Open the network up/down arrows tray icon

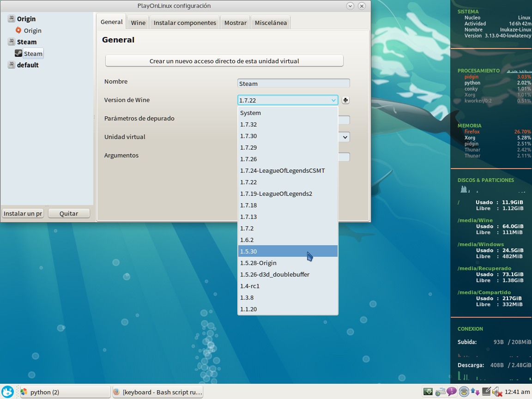[475, 392]
